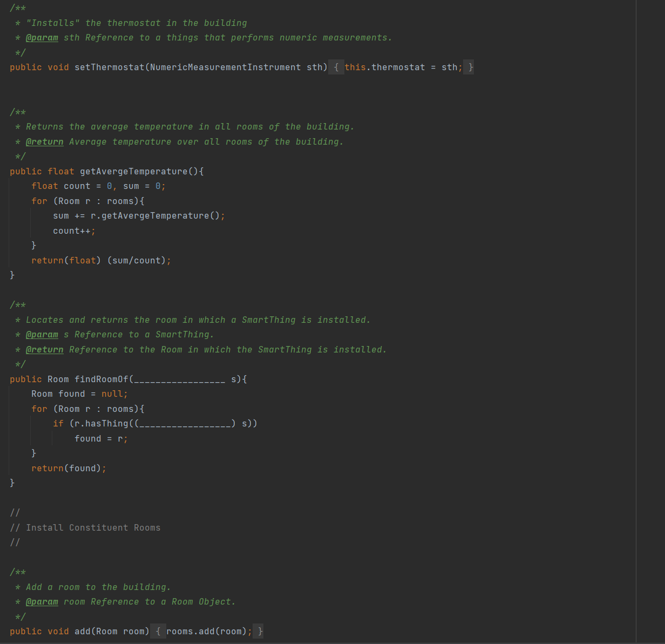Screen dimensions: 665x644
Task: Click the 'return(found)' statement
Action: (x=66, y=469)
